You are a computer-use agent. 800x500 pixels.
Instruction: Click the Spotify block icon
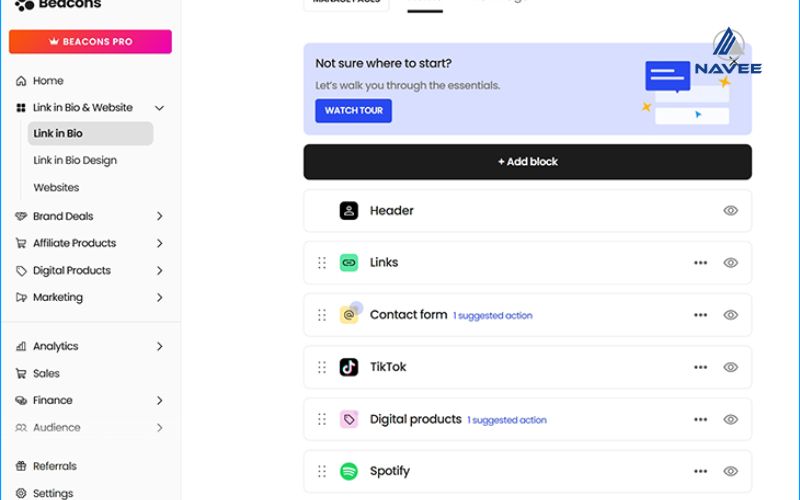pos(348,471)
